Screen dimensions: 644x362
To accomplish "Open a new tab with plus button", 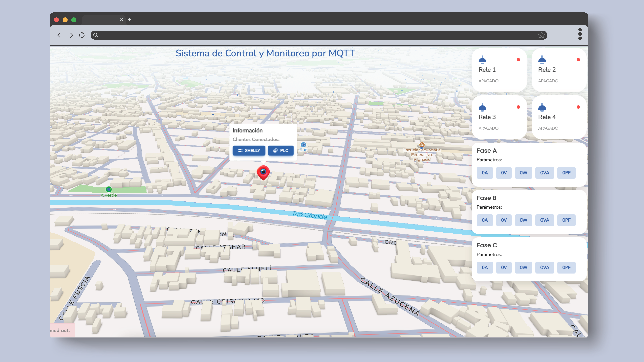I will (129, 20).
